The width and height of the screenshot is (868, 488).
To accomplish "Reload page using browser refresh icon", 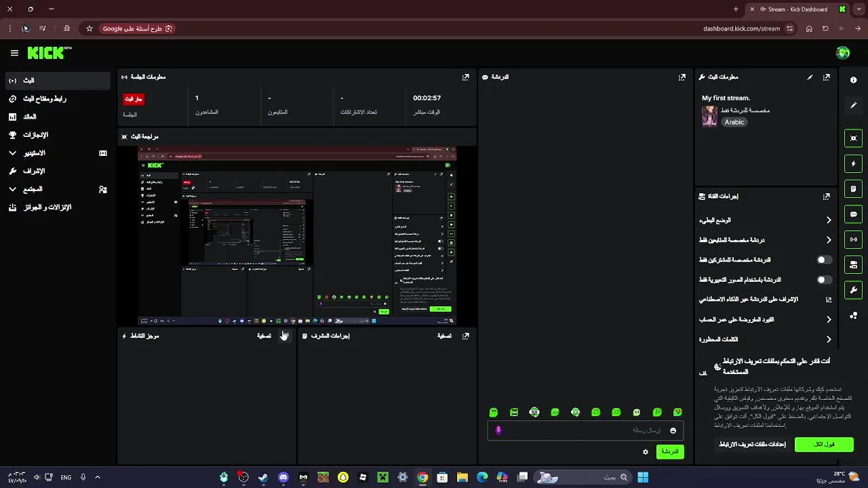I will [825, 28].
